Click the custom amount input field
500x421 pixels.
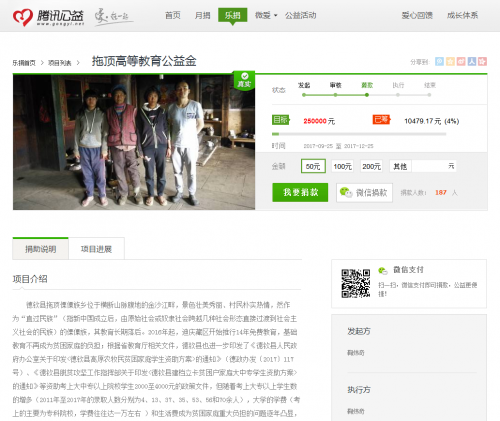[434, 166]
